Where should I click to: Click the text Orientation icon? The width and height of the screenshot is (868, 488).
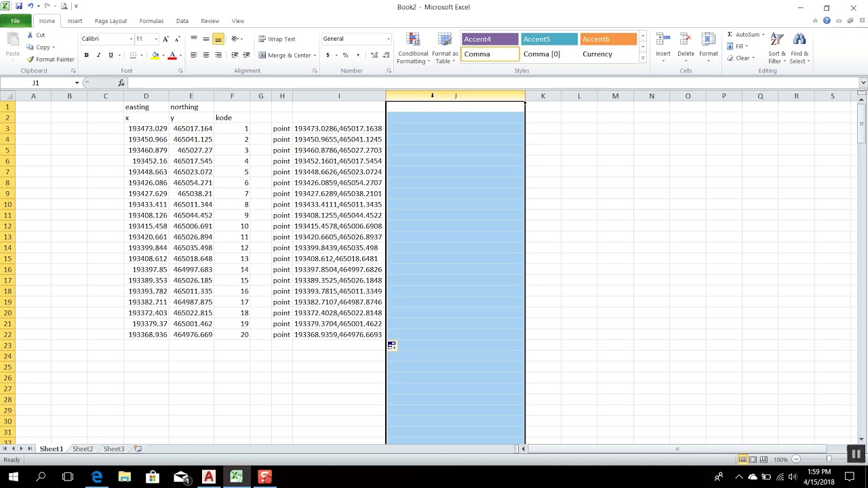coord(235,39)
